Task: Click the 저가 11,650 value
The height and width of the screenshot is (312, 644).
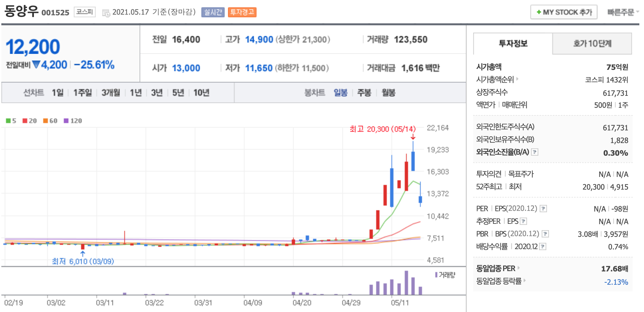Action: point(259,68)
